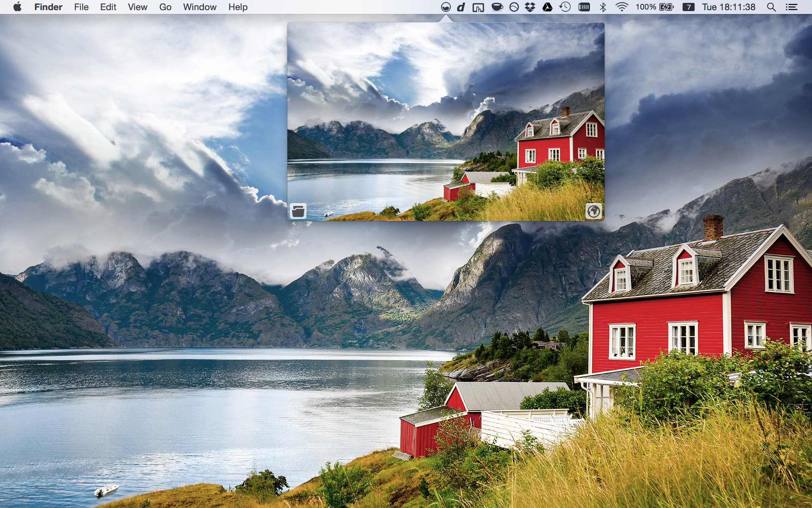Viewport: 812px width, 508px height.
Task: Open the battery 100% status menu
Action: (655, 7)
